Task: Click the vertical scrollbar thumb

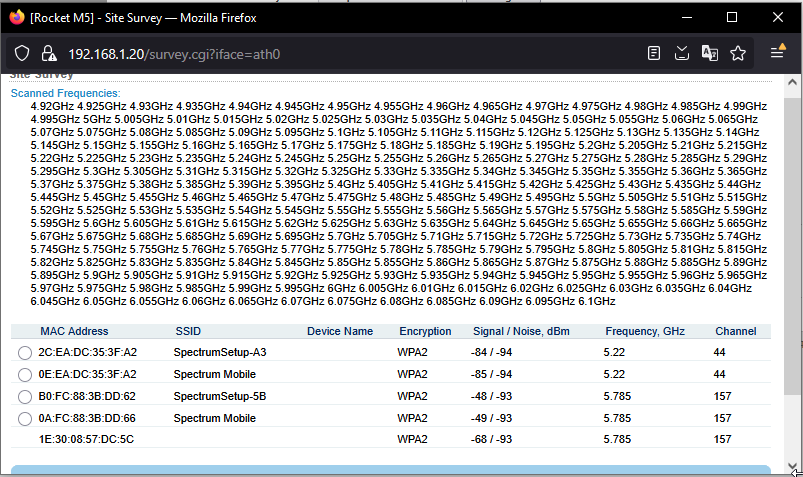Action: coord(792,246)
